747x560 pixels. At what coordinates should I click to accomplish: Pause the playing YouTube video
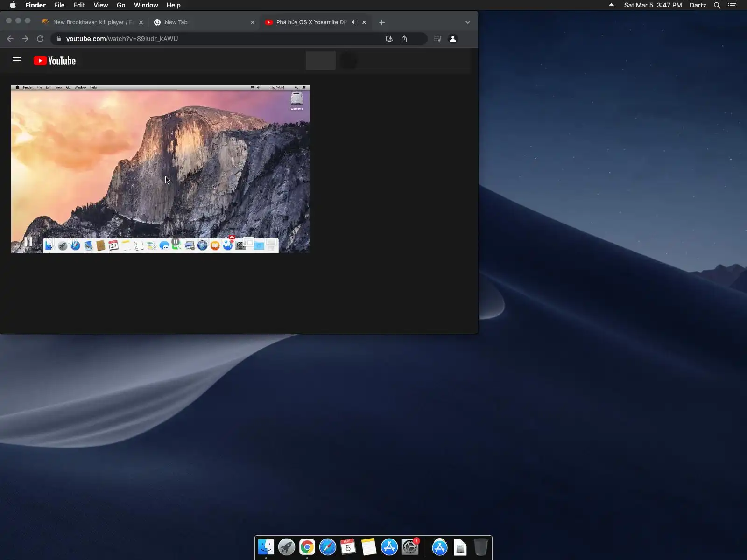(28, 242)
